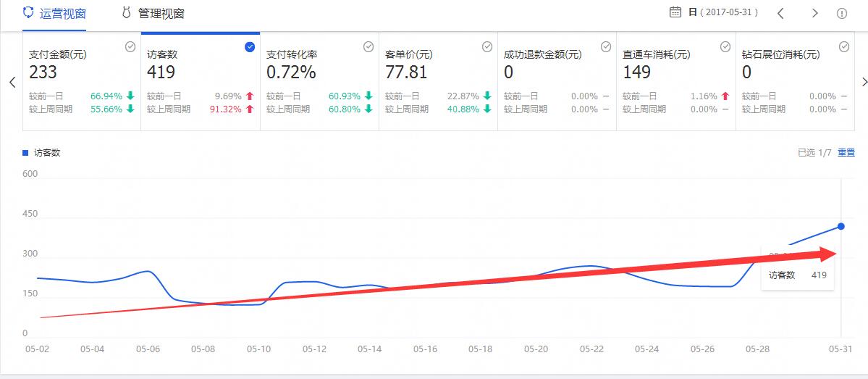The image size is (868, 379).
Task: Select the 钻石展位消耗 checkbox
Action: coord(844,46)
